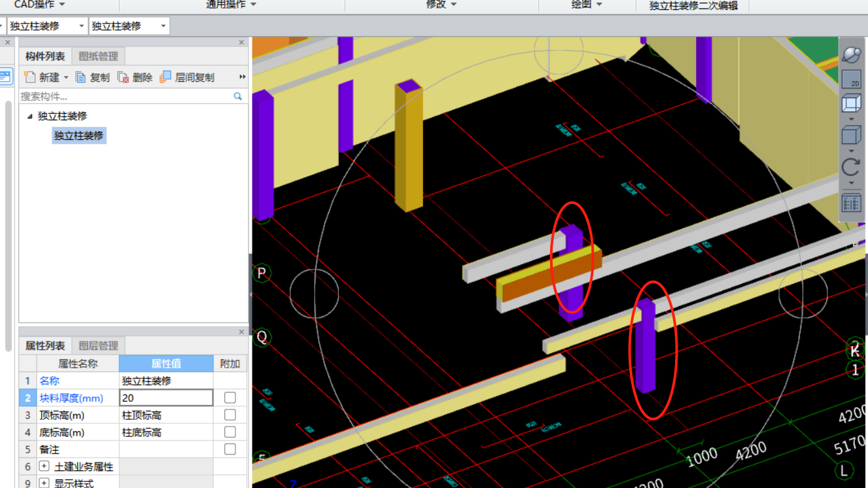Click the 土建业务属性 row label
868x488 pixels.
(x=84, y=466)
